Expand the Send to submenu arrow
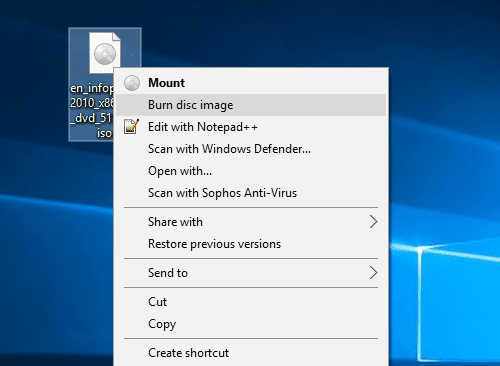Image resolution: width=500 pixels, height=366 pixels. [x=373, y=273]
